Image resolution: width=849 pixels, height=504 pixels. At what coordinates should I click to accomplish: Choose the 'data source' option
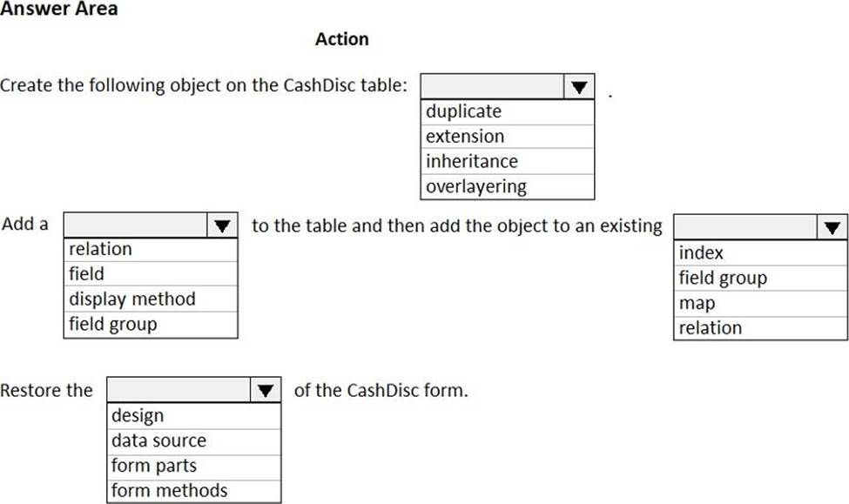[194, 440]
